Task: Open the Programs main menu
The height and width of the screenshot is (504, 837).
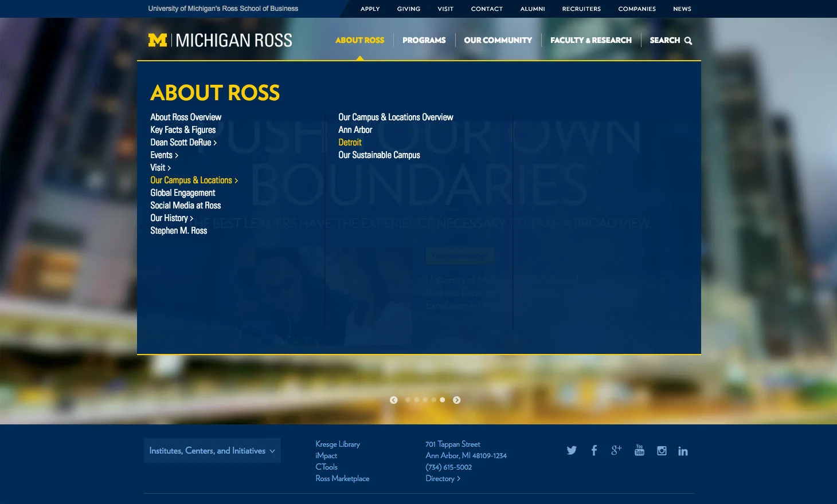Action: tap(424, 40)
